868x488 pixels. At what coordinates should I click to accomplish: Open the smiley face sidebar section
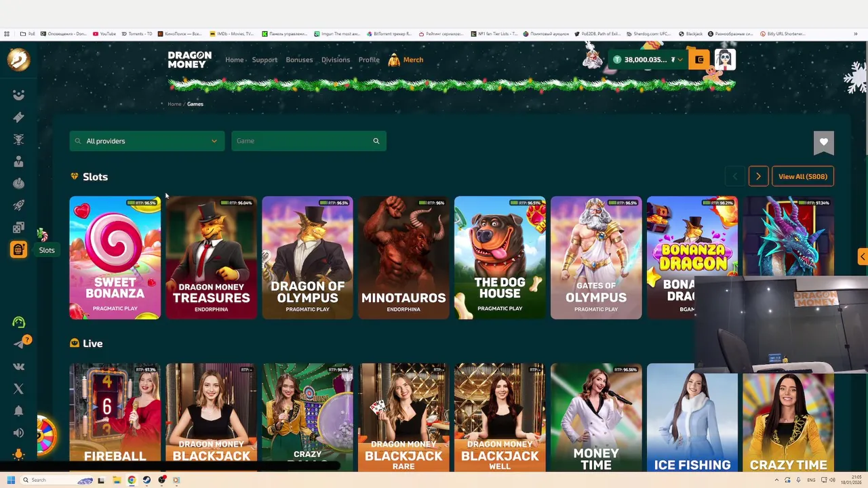point(18,95)
